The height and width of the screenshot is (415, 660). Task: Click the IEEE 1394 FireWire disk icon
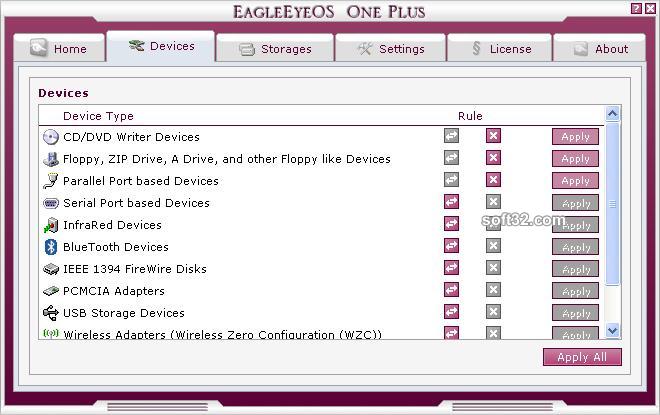[x=51, y=269]
